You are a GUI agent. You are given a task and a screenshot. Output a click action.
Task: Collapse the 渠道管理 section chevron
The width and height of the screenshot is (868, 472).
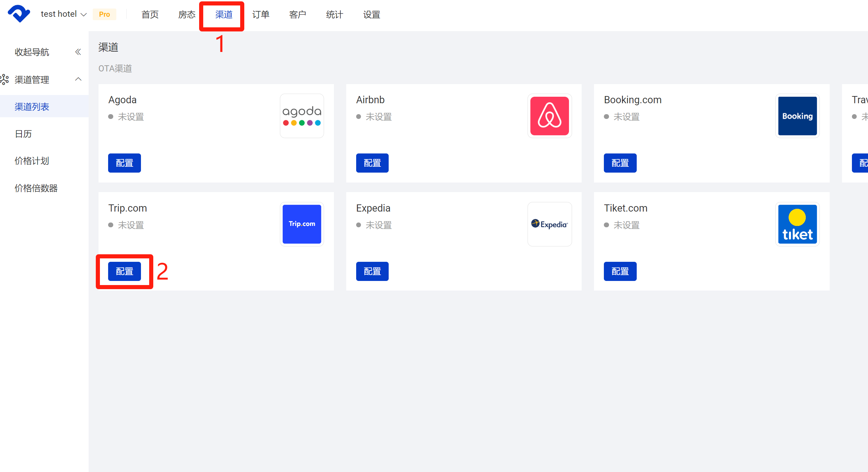78,79
